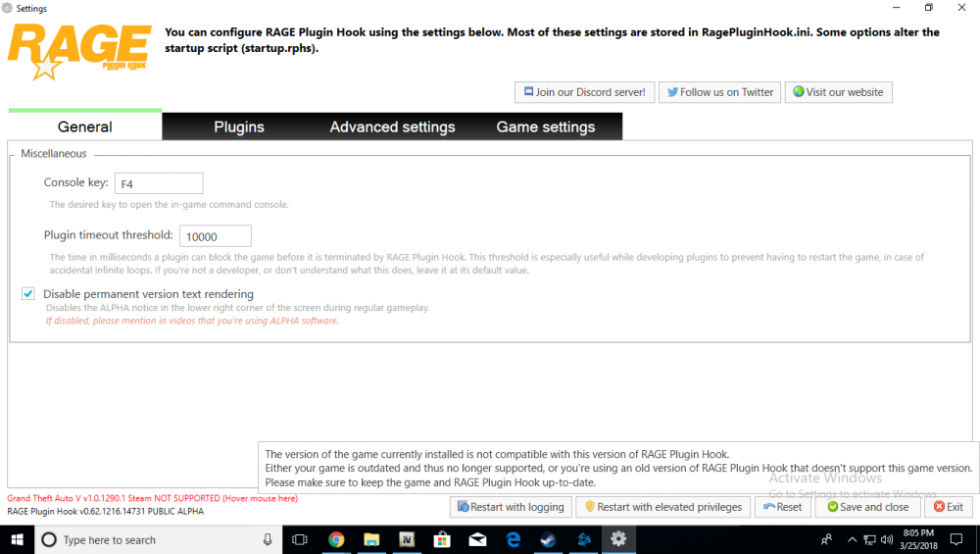Click the network icon in system tray
980x554 pixels.
869,539
